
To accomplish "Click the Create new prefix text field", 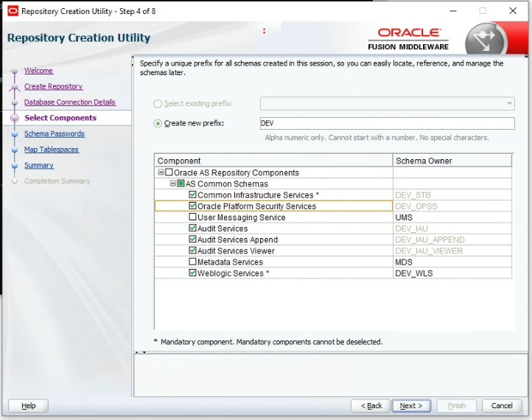I will (x=387, y=123).
